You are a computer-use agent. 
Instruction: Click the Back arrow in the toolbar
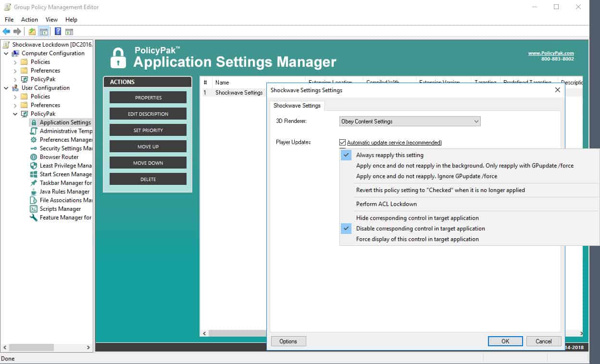coord(6,32)
